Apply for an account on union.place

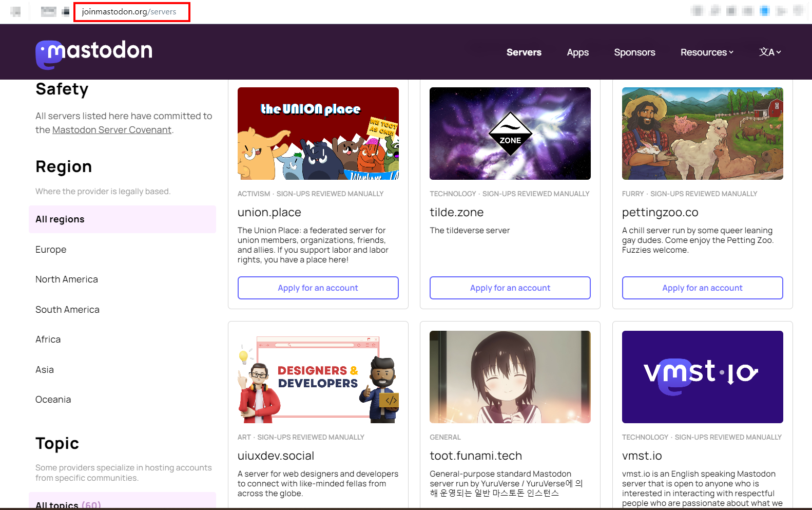click(x=318, y=288)
